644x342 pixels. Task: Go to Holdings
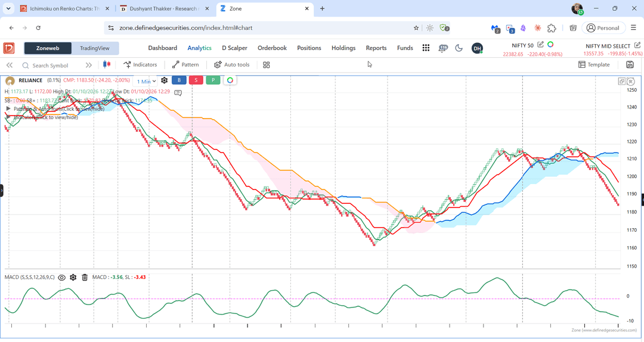pos(343,48)
